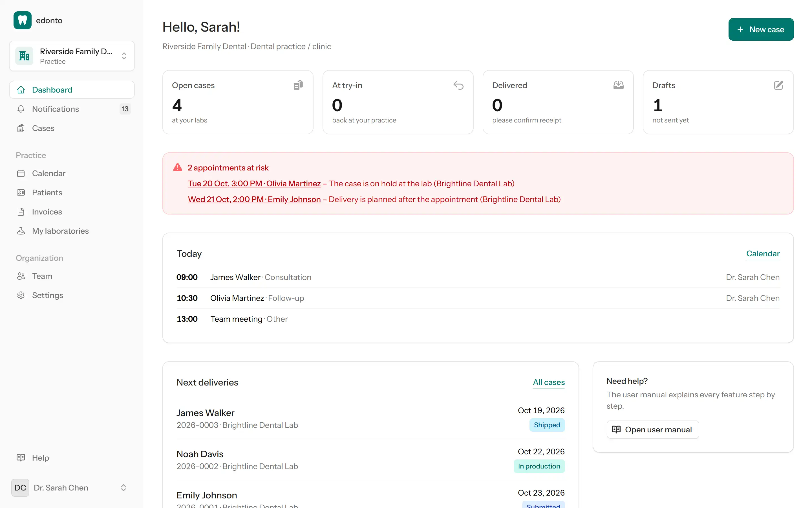
Task: Click the Help book icon
Action: (21, 457)
